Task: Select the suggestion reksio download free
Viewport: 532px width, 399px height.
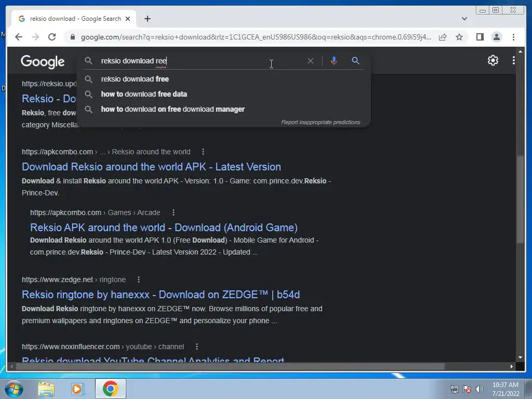Action: [224, 79]
